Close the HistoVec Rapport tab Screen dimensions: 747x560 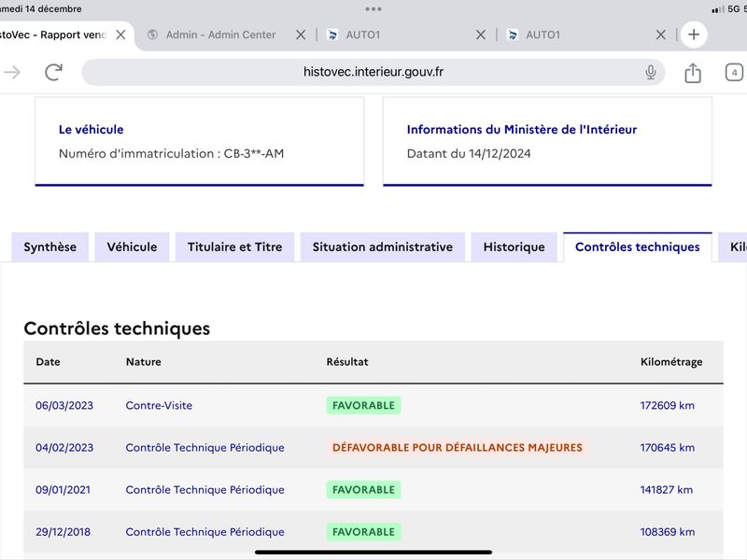pyautogui.click(x=121, y=35)
